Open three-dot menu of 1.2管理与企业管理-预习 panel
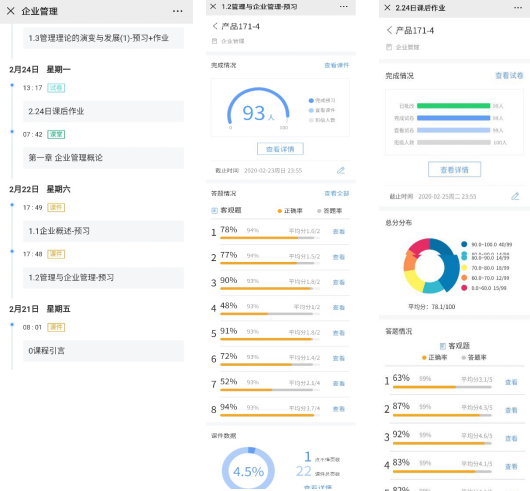This screenshot has width=530, height=491. tap(343, 6)
